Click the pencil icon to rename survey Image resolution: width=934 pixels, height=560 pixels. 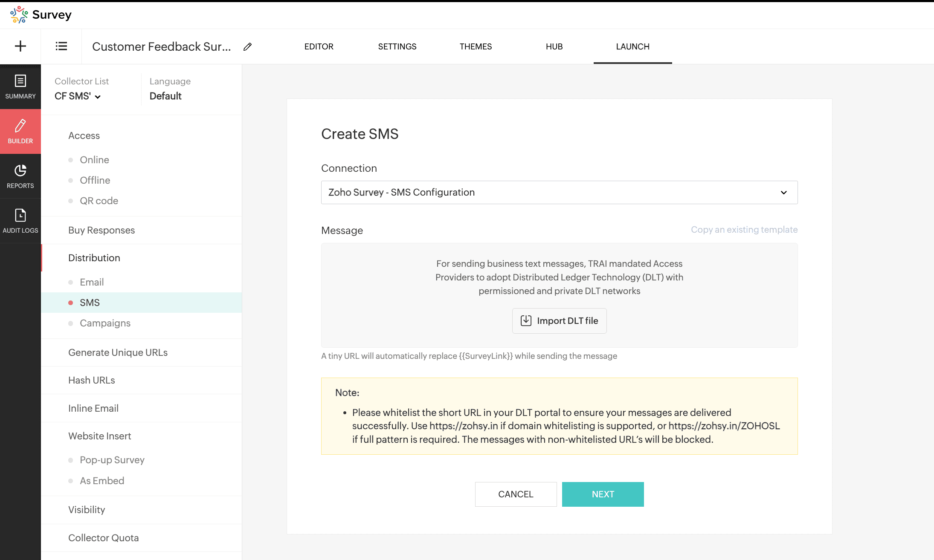(x=247, y=46)
